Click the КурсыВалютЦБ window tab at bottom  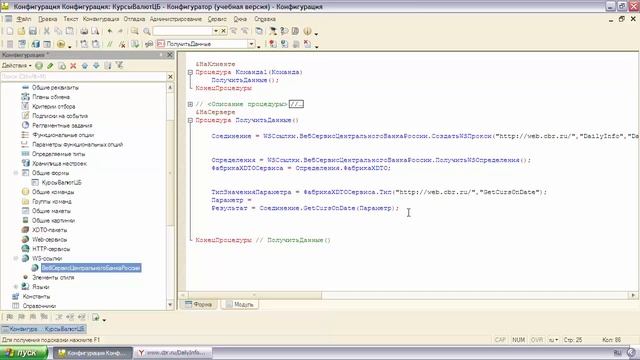click(x=44, y=329)
